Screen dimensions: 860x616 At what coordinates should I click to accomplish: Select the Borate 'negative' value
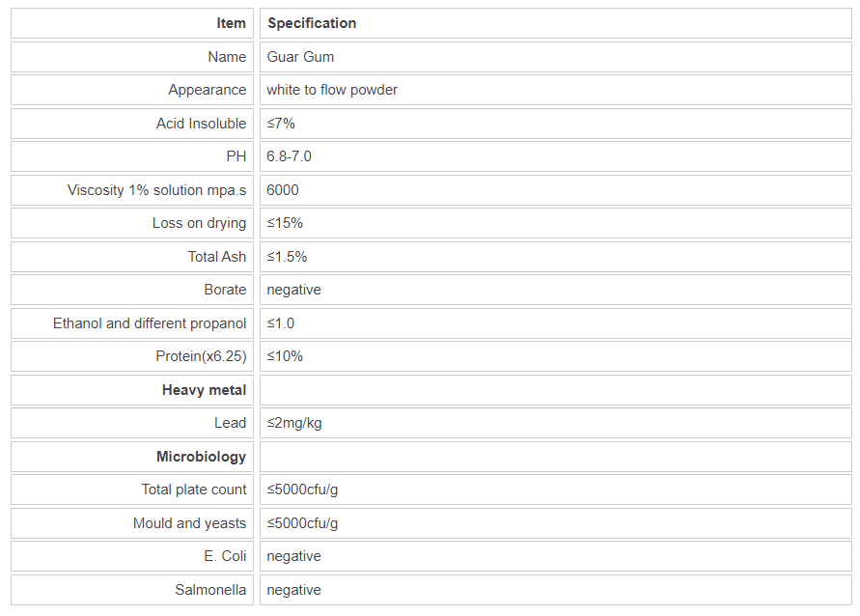[293, 290]
